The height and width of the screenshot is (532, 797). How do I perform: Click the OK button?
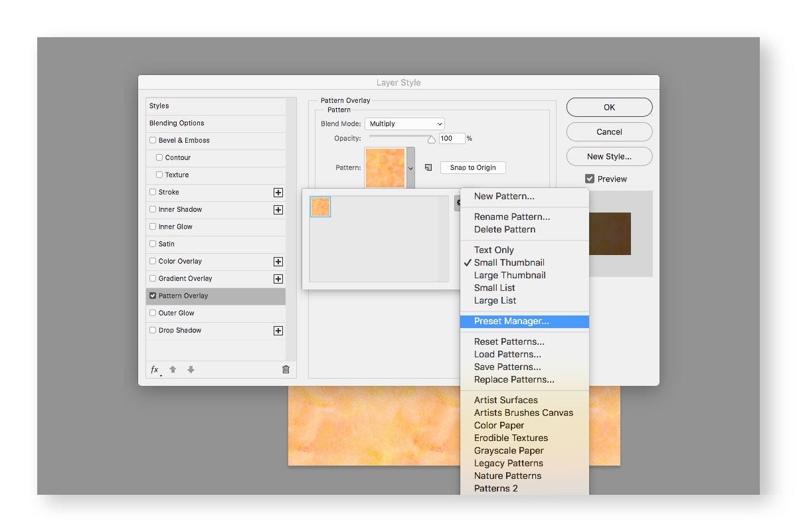click(x=609, y=107)
